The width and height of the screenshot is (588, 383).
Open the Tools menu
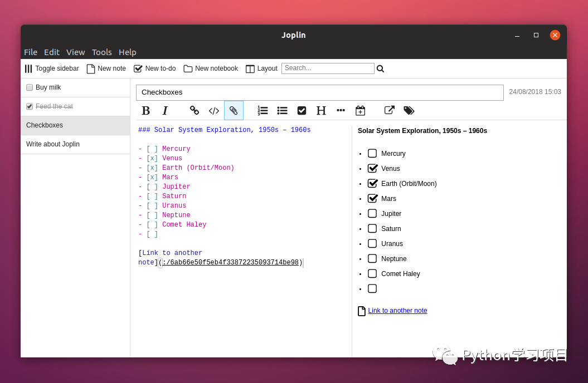point(101,52)
